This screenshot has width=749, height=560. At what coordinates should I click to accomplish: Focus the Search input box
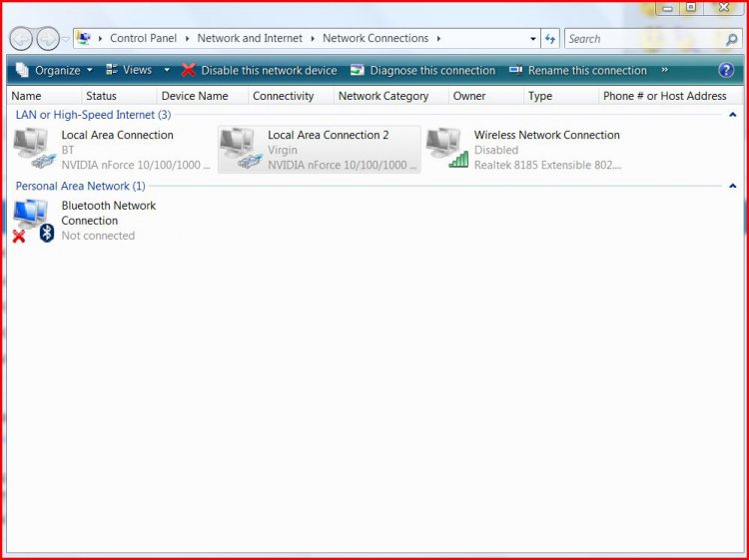pos(645,39)
